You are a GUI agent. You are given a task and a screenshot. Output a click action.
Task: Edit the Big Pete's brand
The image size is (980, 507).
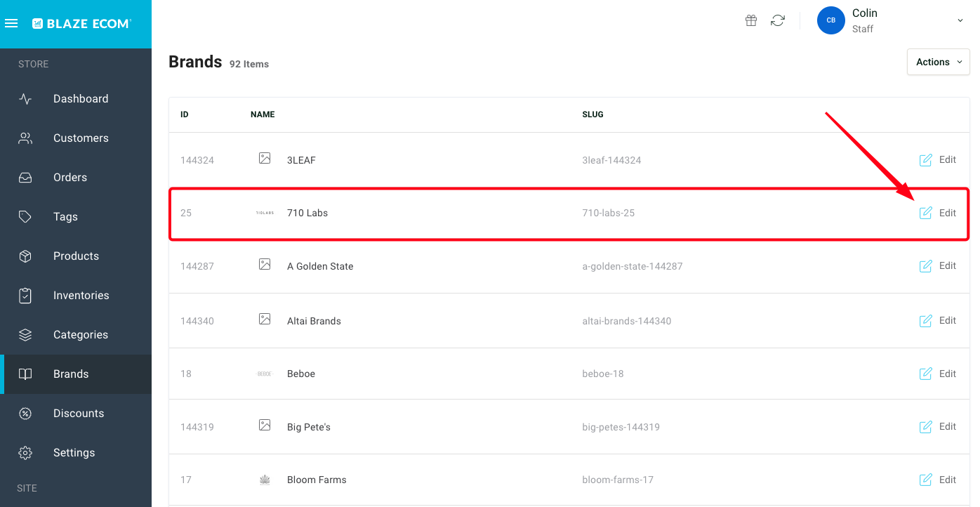tap(938, 427)
